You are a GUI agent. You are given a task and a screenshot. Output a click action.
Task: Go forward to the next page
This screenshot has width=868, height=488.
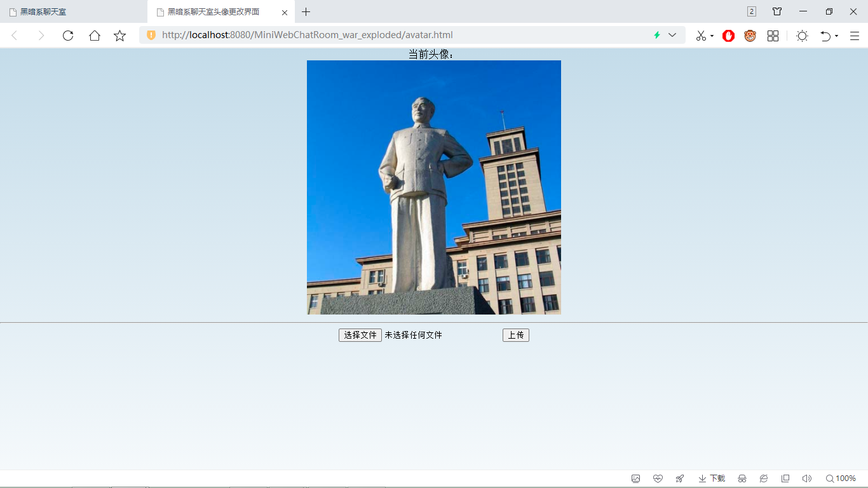pyautogui.click(x=41, y=36)
